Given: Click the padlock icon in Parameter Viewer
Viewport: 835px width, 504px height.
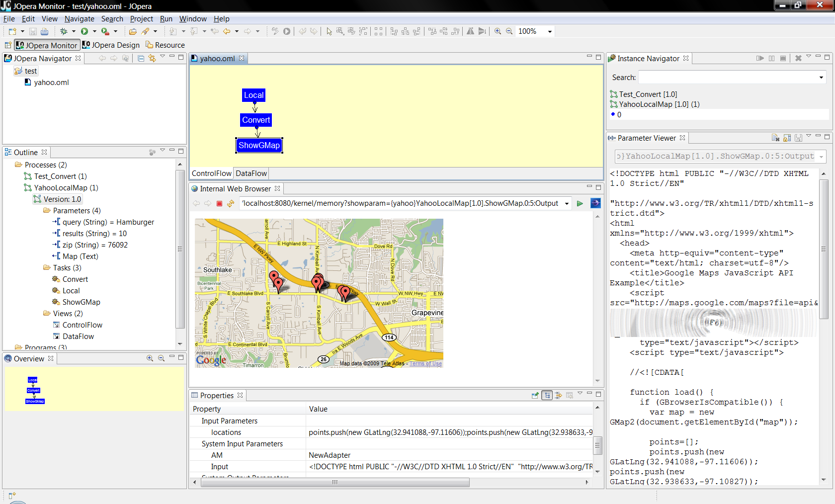Looking at the screenshot, I should coord(787,138).
